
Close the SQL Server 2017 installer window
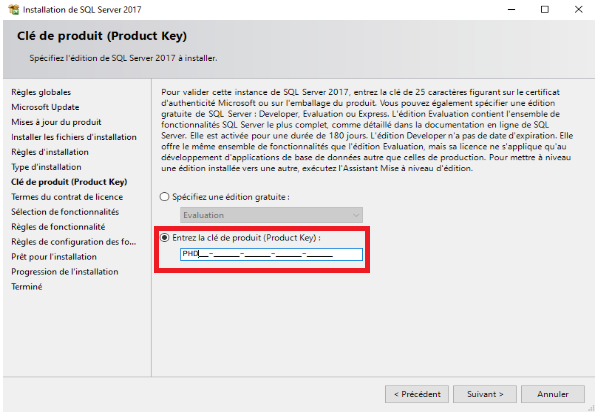[x=578, y=10]
